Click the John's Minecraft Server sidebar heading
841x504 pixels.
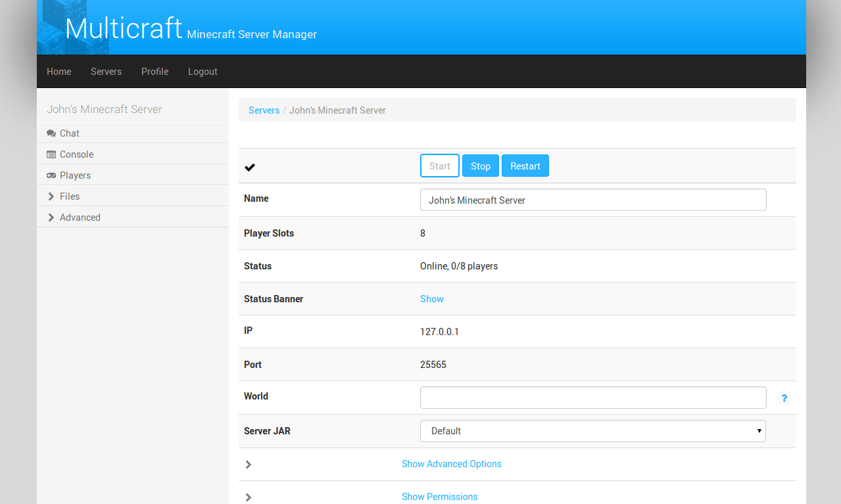[x=105, y=109]
